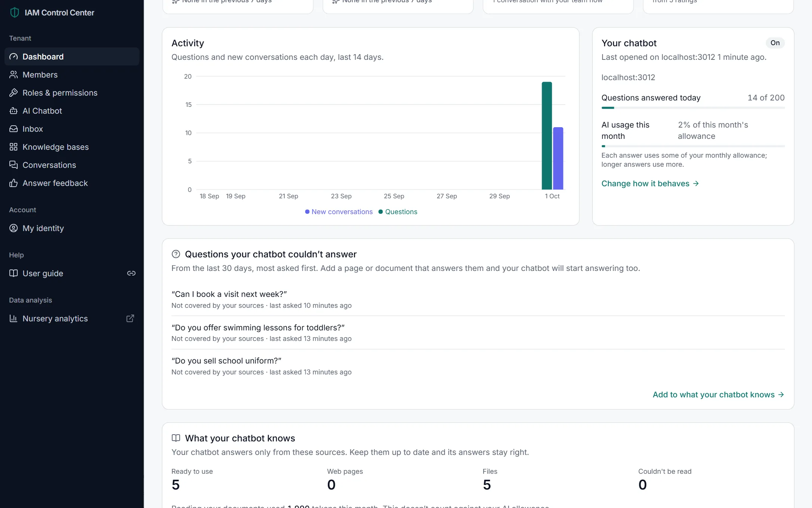
Task: Click the AI usage this month progress bar
Action: [693, 146]
